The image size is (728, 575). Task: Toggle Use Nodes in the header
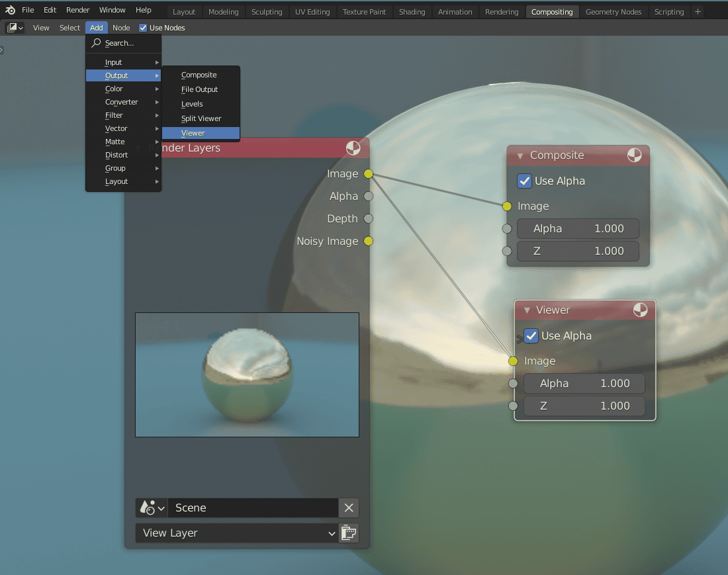click(x=142, y=27)
